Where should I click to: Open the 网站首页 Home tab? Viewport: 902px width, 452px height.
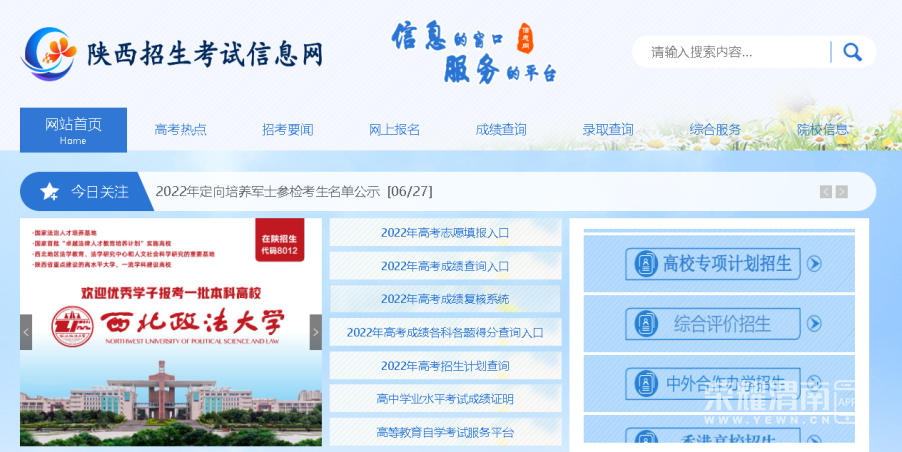point(73,130)
